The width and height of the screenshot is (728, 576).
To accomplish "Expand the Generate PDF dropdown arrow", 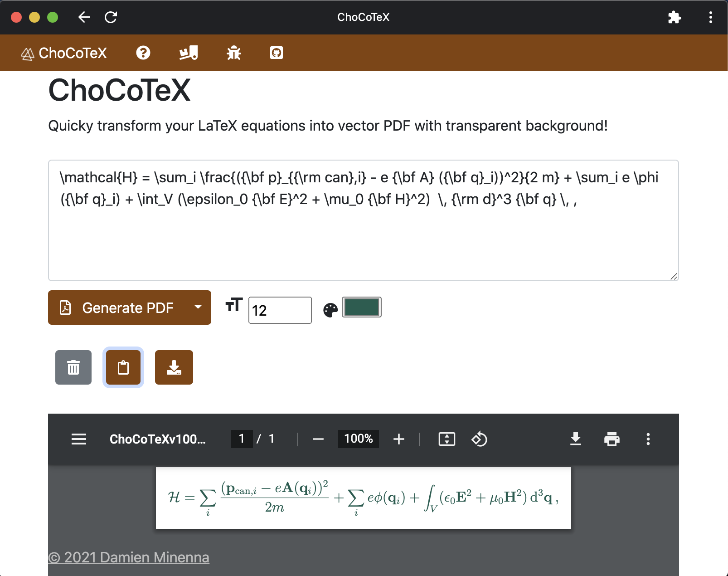I will click(198, 308).
